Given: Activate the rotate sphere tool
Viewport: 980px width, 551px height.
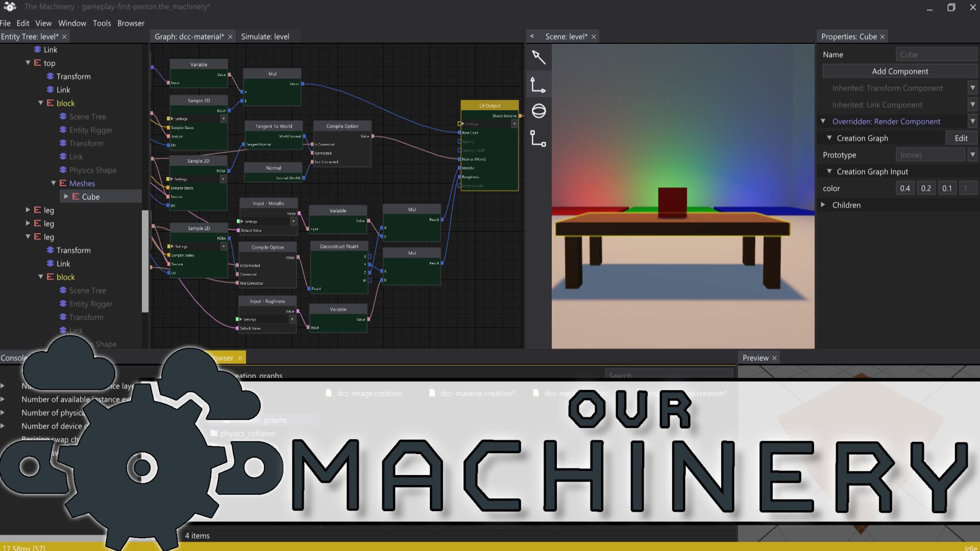Looking at the screenshot, I should click(x=538, y=111).
